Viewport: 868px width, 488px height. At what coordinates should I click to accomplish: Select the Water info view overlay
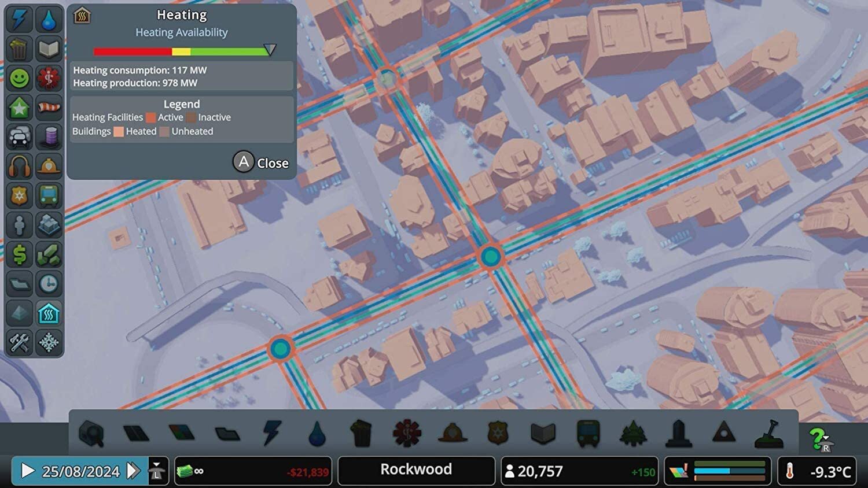click(49, 19)
